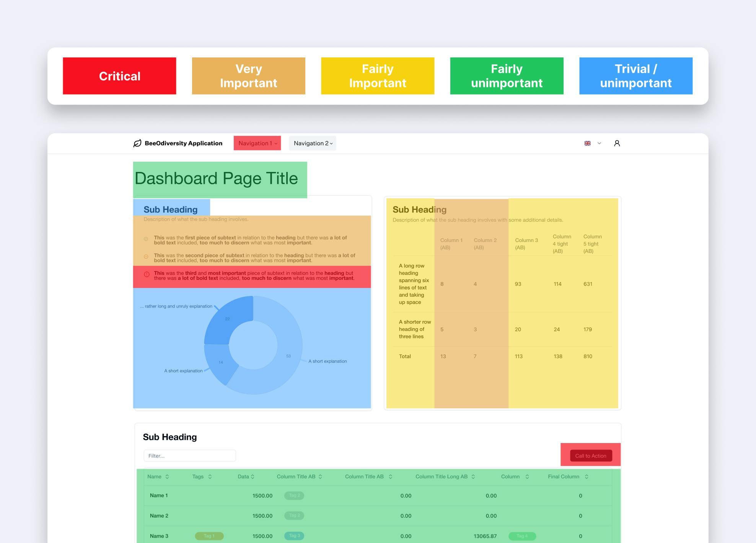This screenshot has width=756, height=543.
Task: Click the Name 1 row label
Action: click(159, 496)
